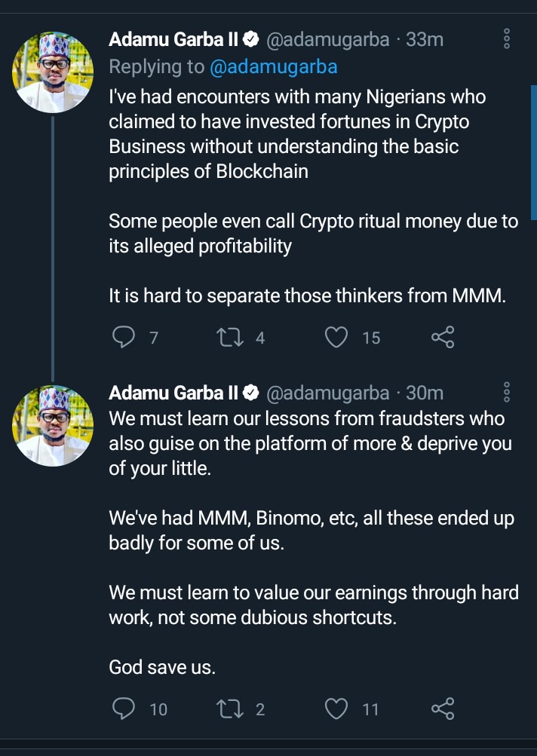Share the first tweet about Blockchain principles
This screenshot has width=537, height=756.
[x=443, y=338]
